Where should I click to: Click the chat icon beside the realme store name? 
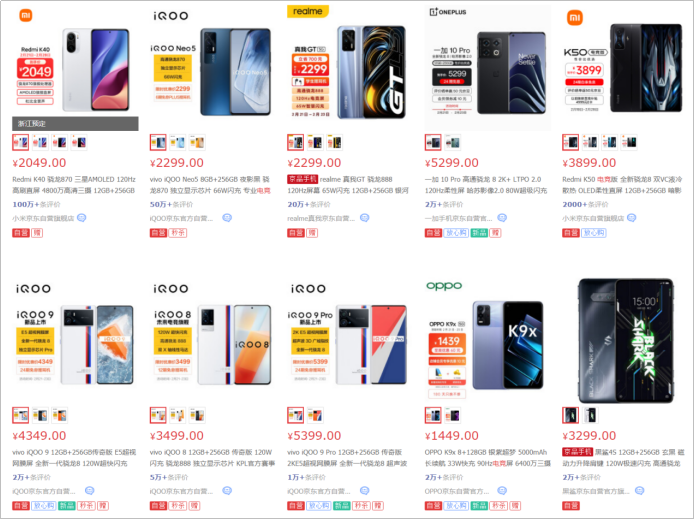(x=364, y=218)
